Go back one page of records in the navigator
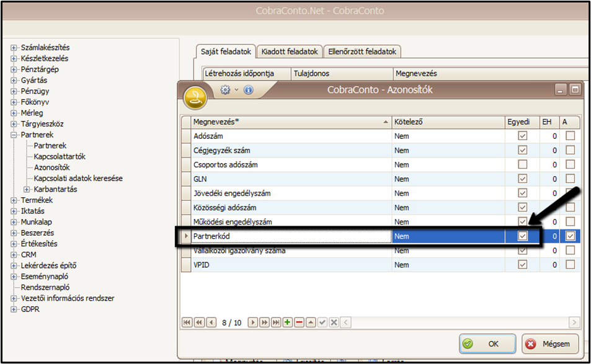Viewport: 591px width, 364px height. click(199, 322)
